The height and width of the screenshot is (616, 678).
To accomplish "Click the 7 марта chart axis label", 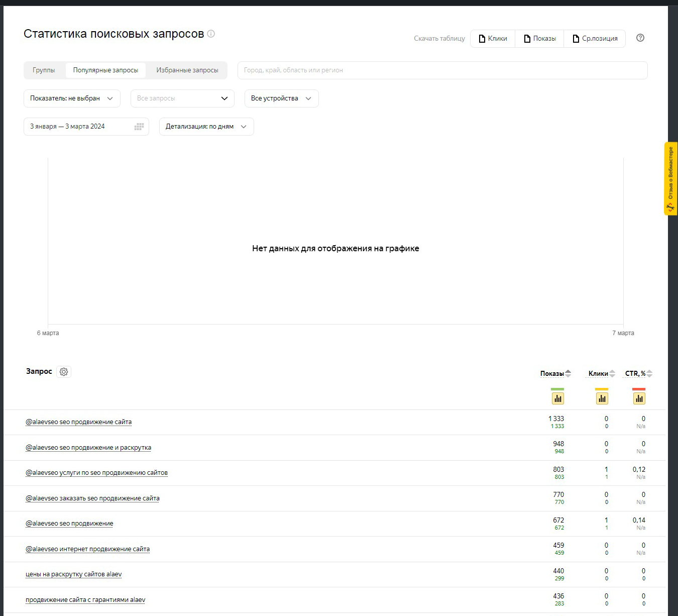I will tap(623, 333).
